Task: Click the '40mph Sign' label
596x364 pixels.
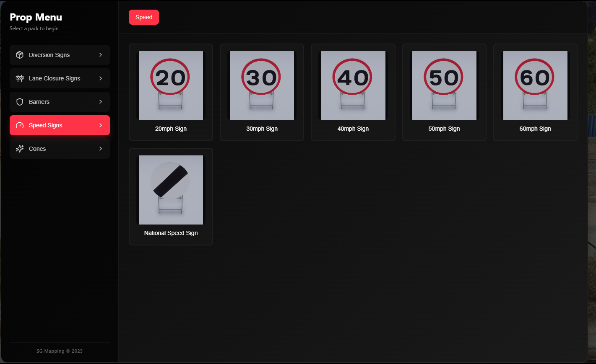Action: pos(353,129)
